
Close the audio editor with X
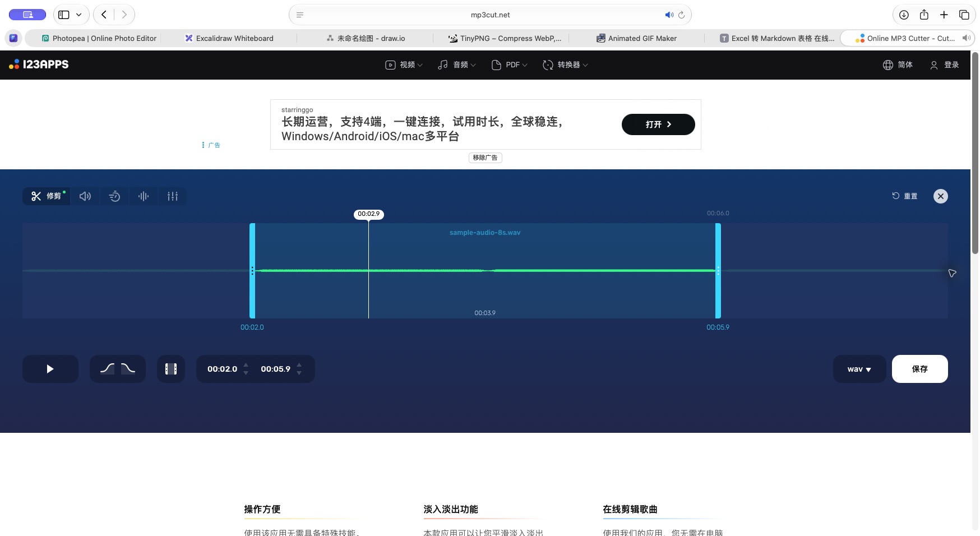pos(941,196)
